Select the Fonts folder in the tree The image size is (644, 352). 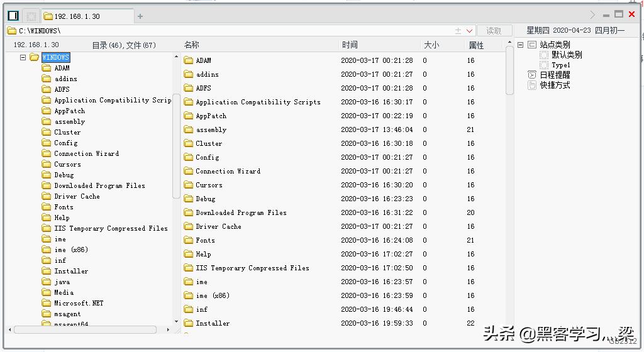[x=64, y=207]
